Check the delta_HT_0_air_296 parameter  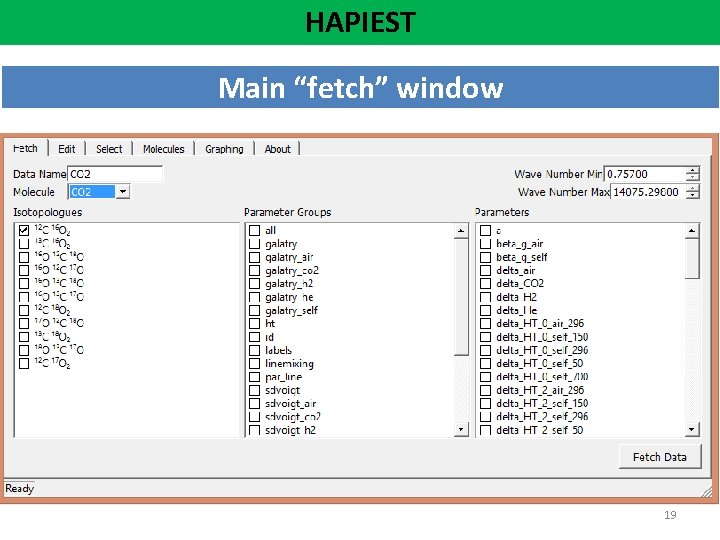(485, 323)
